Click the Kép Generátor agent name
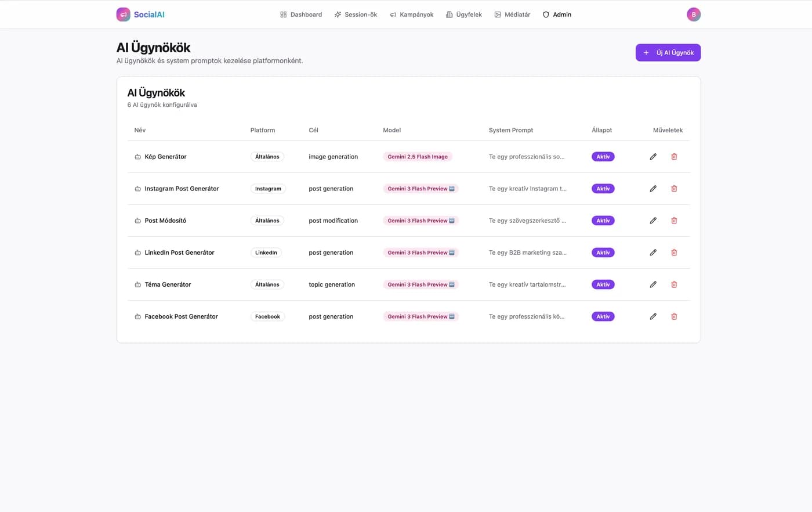The width and height of the screenshot is (812, 512). pyautogui.click(x=166, y=157)
